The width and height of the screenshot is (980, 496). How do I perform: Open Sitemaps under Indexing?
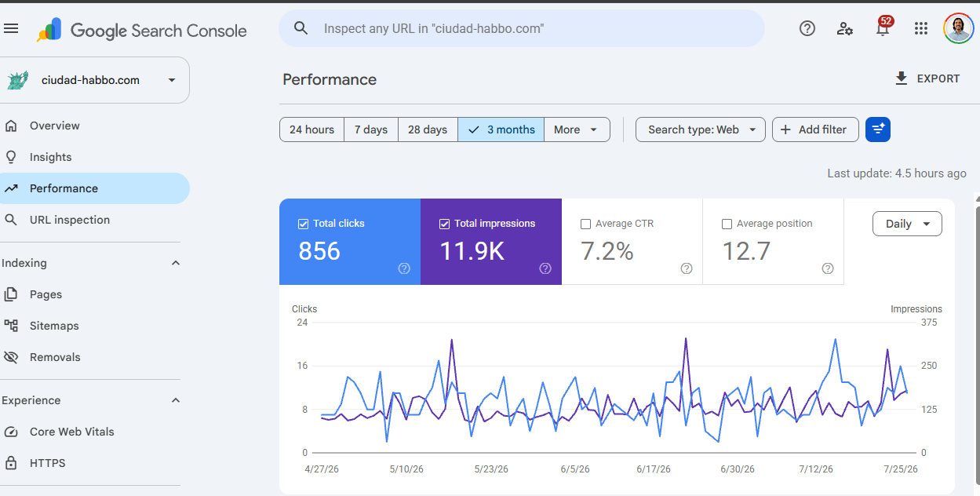95,326
